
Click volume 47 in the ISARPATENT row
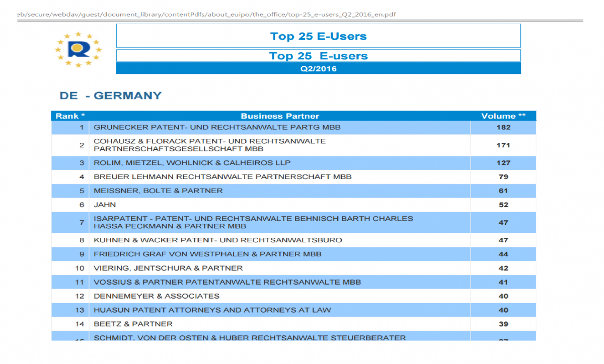pyautogui.click(x=503, y=222)
